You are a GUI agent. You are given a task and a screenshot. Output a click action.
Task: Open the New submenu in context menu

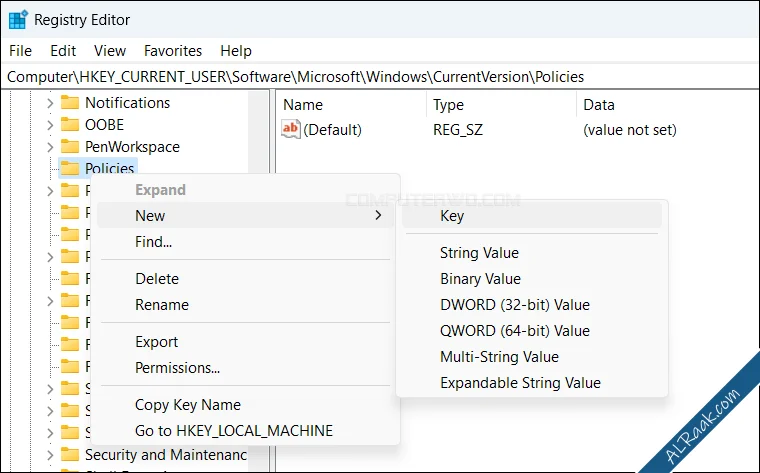(245, 216)
